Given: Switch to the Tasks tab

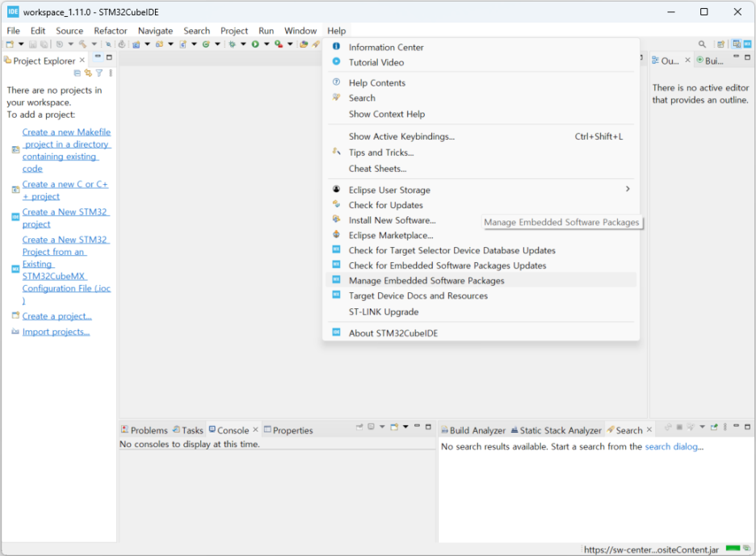Looking at the screenshot, I should pyautogui.click(x=188, y=430).
